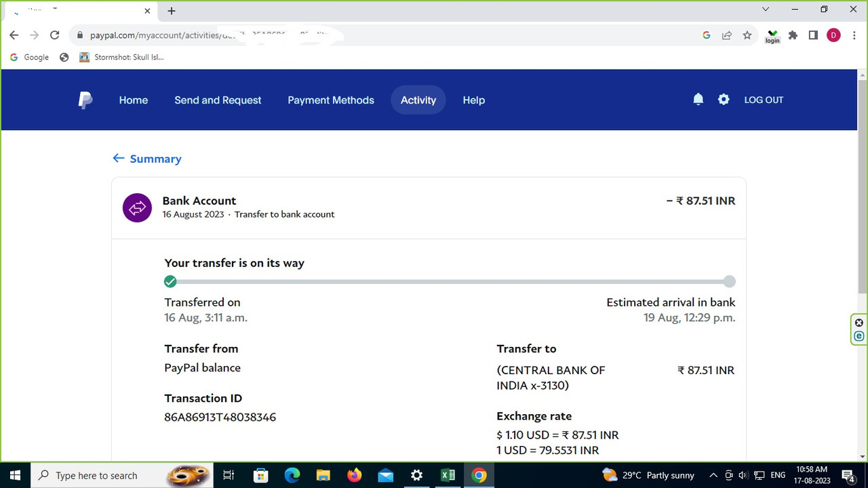Open the Chrome profile avatar D
This screenshot has width=868, height=488.
pyautogui.click(x=833, y=35)
